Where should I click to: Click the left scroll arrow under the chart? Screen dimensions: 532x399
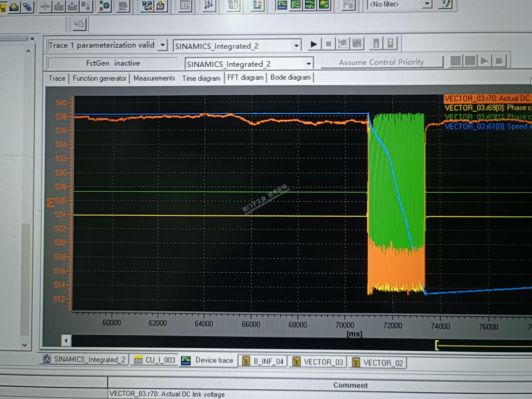tap(66, 341)
